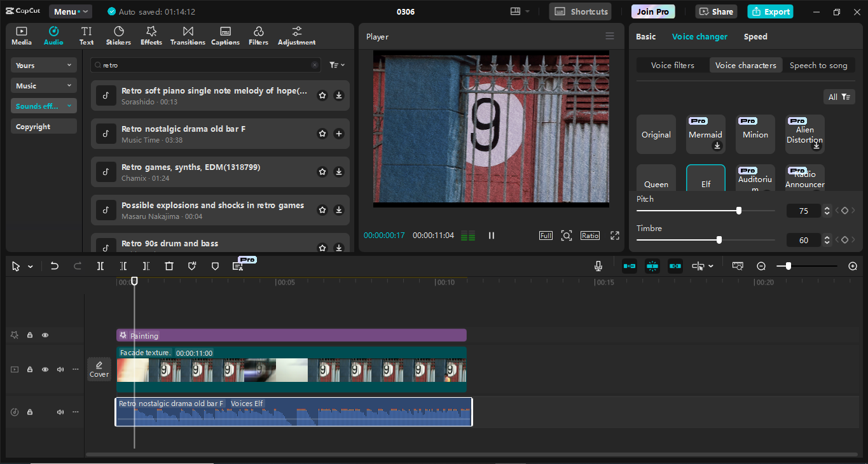The image size is (868, 464).
Task: Select the Audio panel in the media sidebar
Action: (53, 35)
